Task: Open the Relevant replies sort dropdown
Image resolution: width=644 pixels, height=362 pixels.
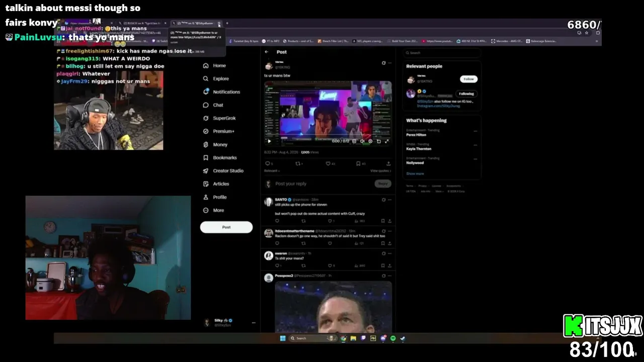Action: coord(272,171)
